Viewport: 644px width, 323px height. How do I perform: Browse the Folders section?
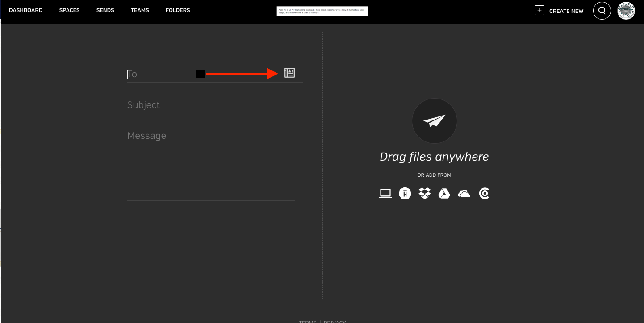(177, 10)
